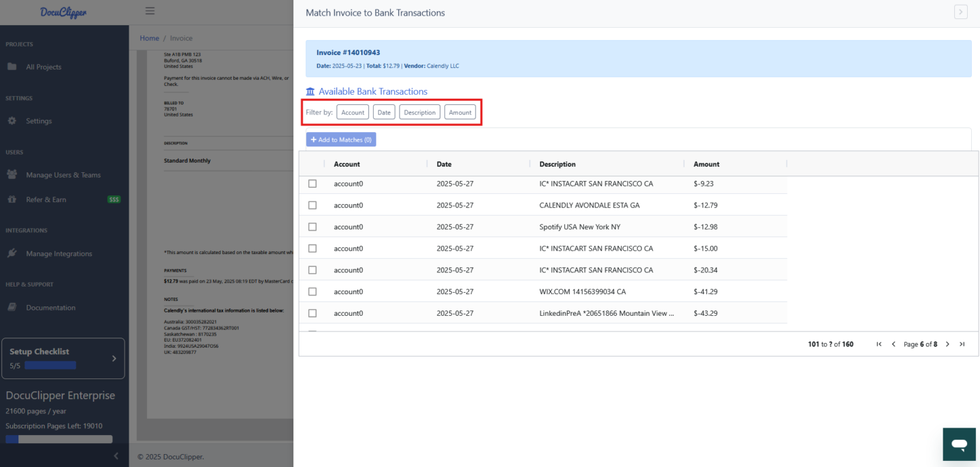Click the $-41.29 amount cell
The width and height of the screenshot is (980, 467).
(x=706, y=291)
